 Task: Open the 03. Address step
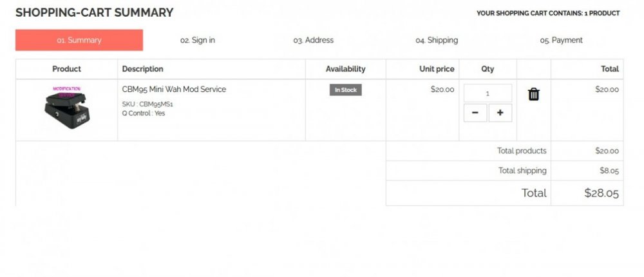313,40
